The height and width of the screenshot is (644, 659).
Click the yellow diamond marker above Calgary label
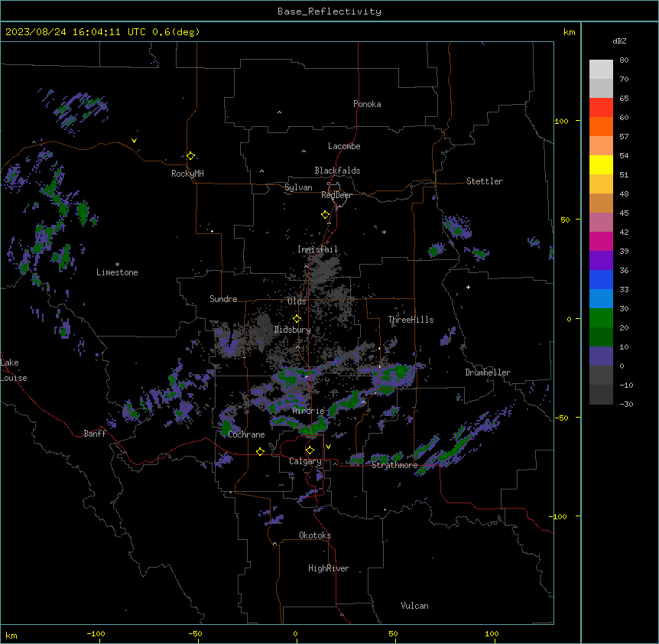pyautogui.click(x=310, y=450)
